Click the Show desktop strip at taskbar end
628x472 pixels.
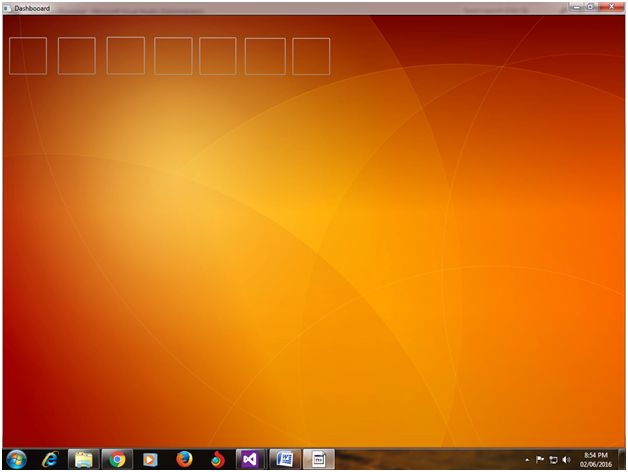coord(622,459)
